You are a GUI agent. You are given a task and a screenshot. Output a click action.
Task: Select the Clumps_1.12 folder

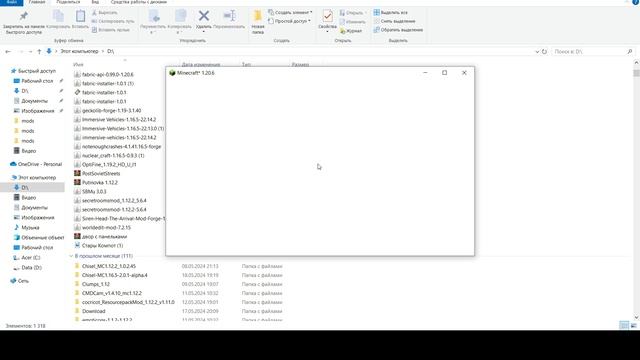pos(96,284)
